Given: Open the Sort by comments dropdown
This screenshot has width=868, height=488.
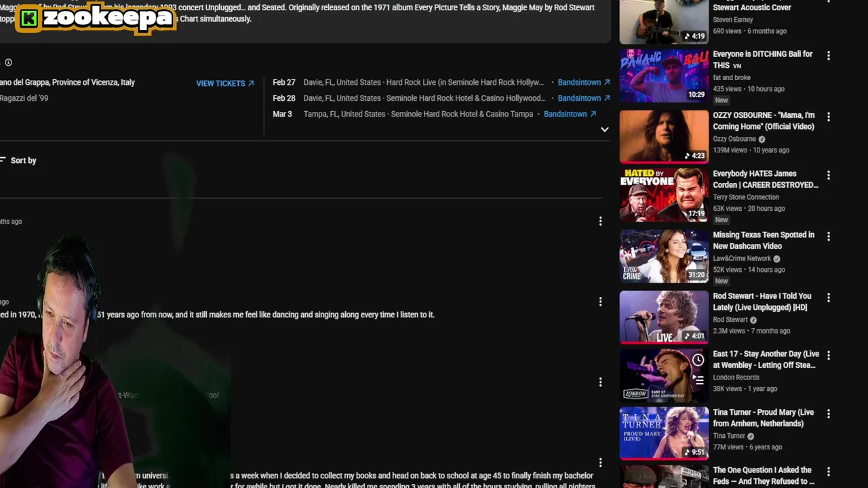Looking at the screenshot, I should coord(18,161).
